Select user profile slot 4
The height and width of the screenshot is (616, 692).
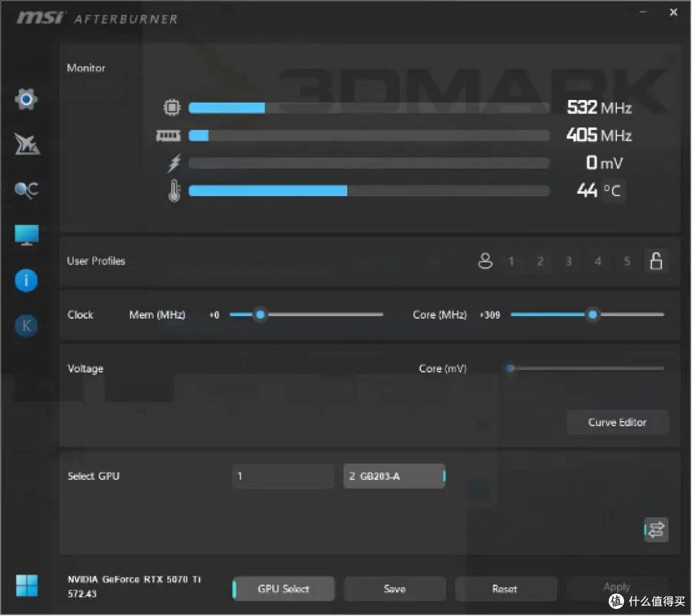coord(598,261)
